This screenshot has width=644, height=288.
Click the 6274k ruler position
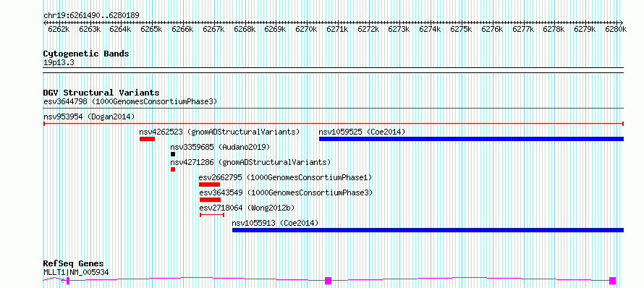click(x=430, y=29)
